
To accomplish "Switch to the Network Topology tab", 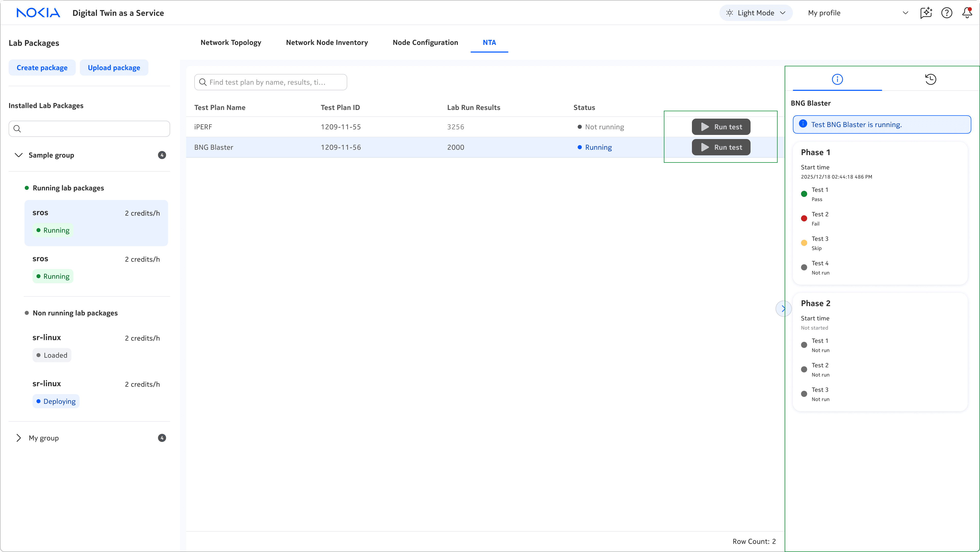I will click(230, 42).
